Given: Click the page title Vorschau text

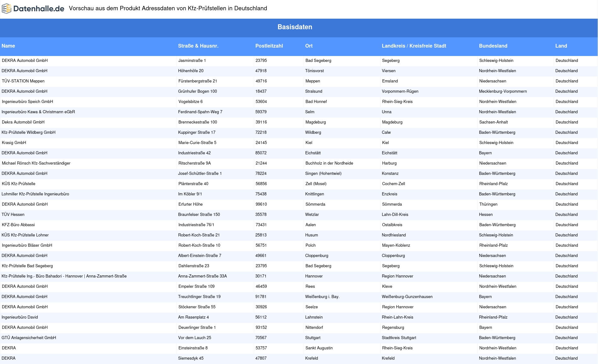Looking at the screenshot, I should 168,8.
